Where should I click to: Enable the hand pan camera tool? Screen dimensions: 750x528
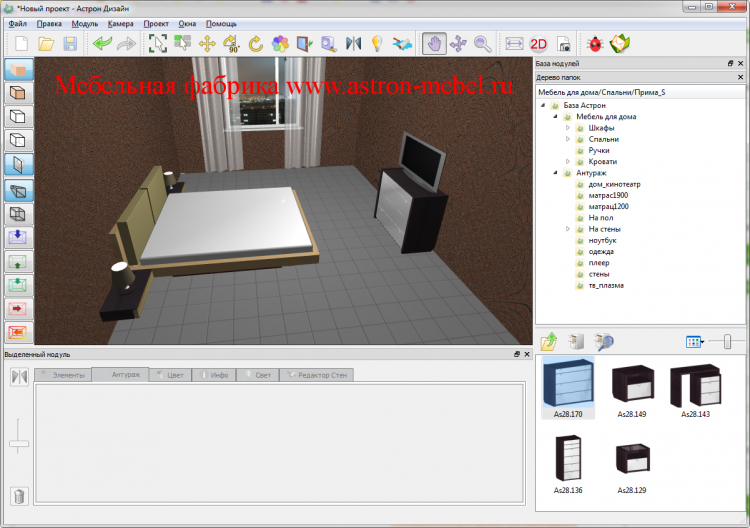pos(434,44)
